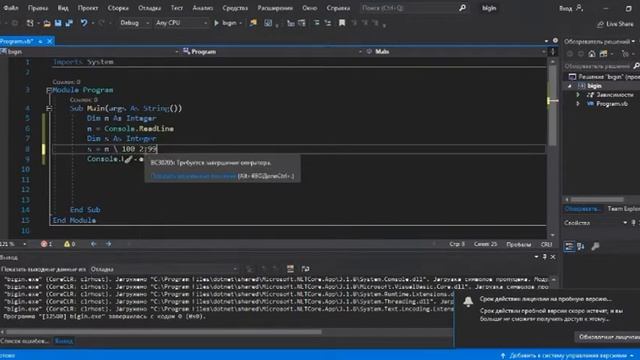Click the decrease indent toolbar icon
Screen dimensions: 640x360
click(x=316, y=23)
